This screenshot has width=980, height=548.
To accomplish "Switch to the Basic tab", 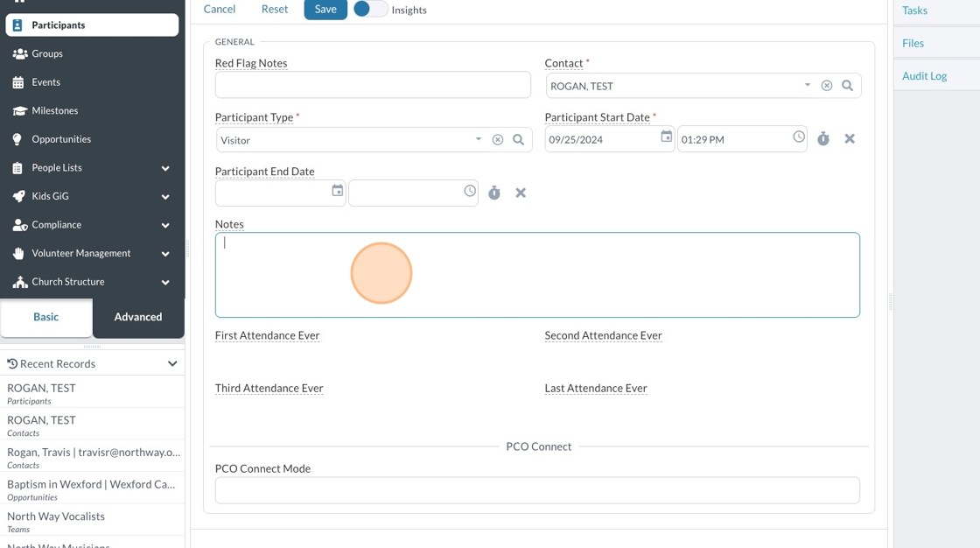I will pyautogui.click(x=46, y=317).
